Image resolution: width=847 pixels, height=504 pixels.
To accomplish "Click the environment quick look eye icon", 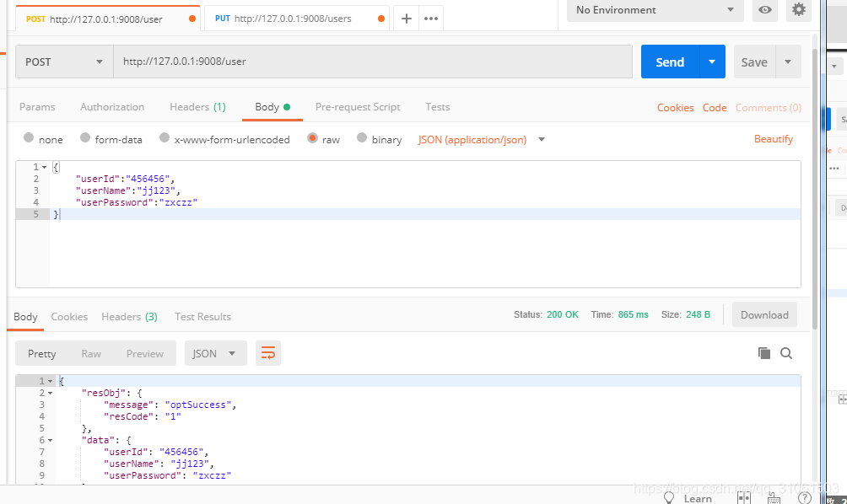I will pos(765,10).
